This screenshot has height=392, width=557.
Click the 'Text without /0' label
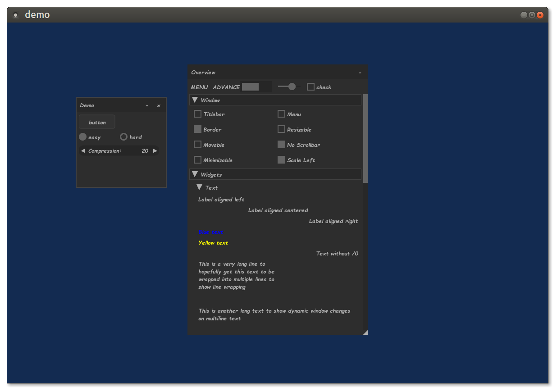coord(337,254)
